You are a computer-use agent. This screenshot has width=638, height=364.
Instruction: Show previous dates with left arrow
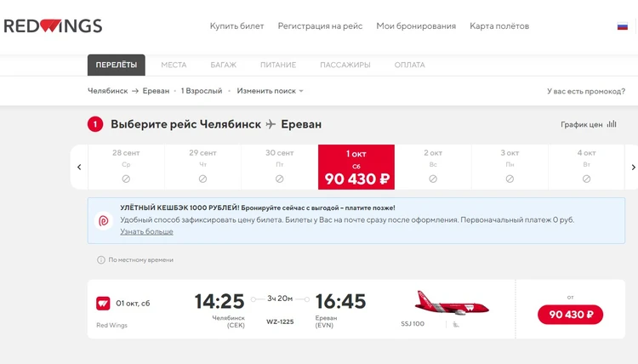click(x=79, y=168)
